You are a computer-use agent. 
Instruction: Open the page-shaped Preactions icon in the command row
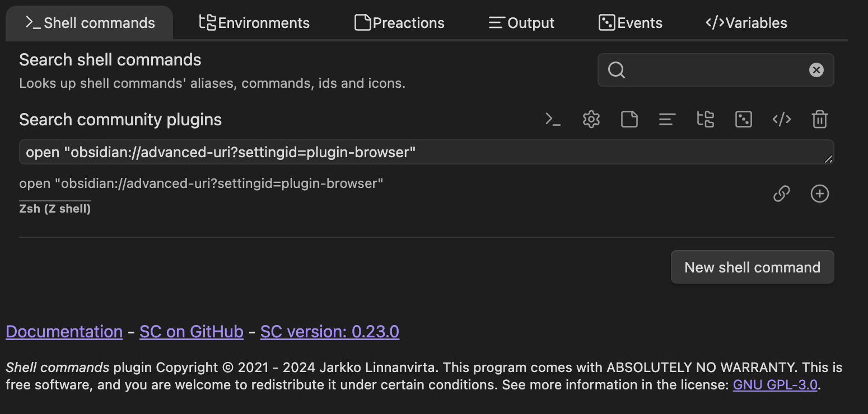[629, 119]
